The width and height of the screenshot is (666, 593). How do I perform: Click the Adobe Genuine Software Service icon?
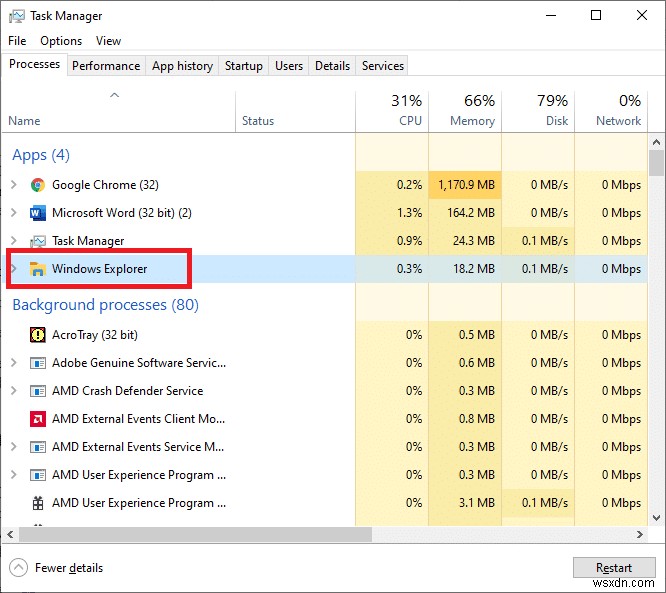click(x=38, y=363)
